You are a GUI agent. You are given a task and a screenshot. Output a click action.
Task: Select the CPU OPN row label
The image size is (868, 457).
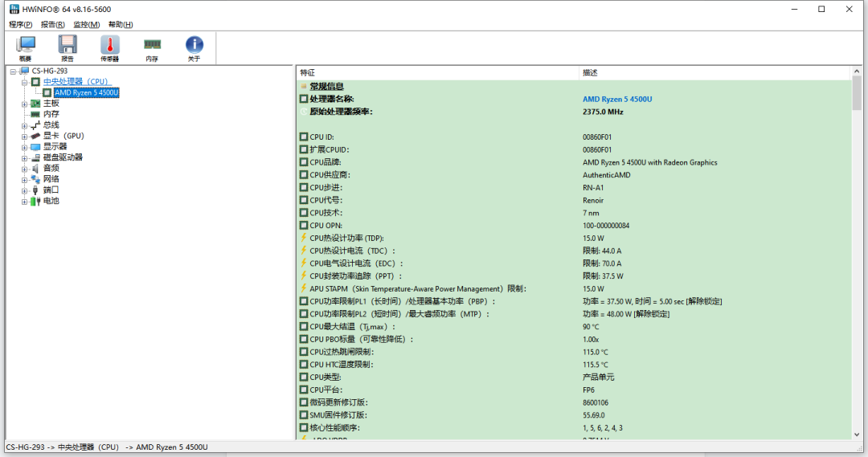[326, 226]
